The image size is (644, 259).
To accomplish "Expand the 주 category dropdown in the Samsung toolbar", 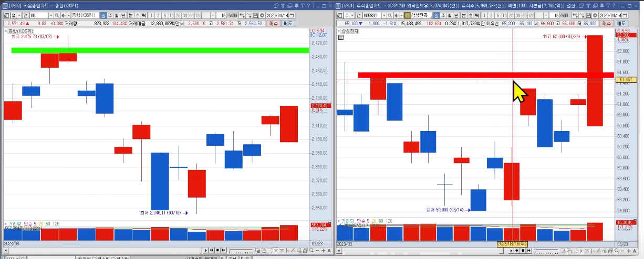I will point(352,15).
